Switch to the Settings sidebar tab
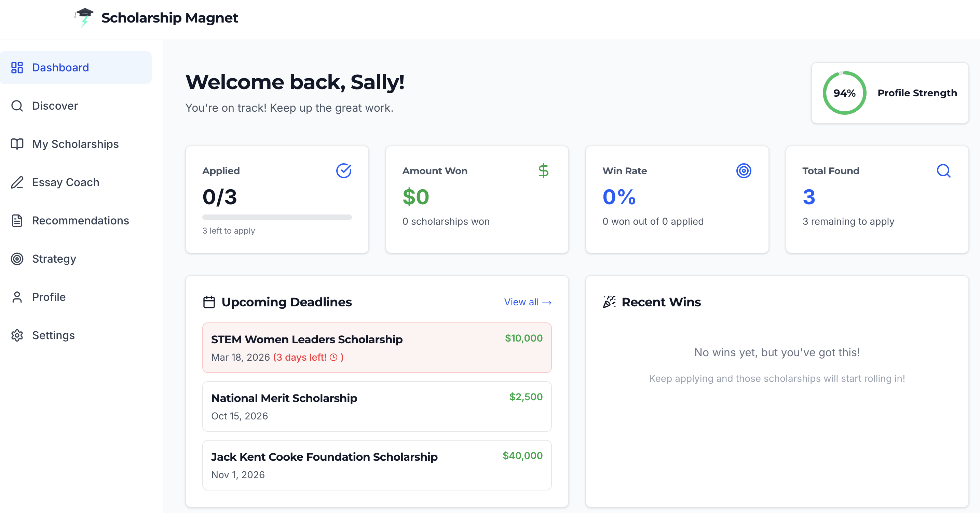Image resolution: width=980 pixels, height=513 pixels. [x=53, y=335]
